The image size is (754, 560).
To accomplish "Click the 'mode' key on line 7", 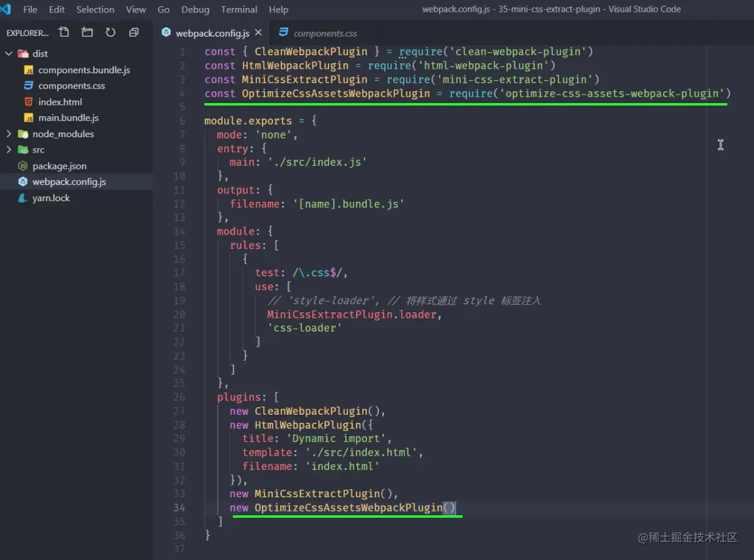I will point(230,135).
